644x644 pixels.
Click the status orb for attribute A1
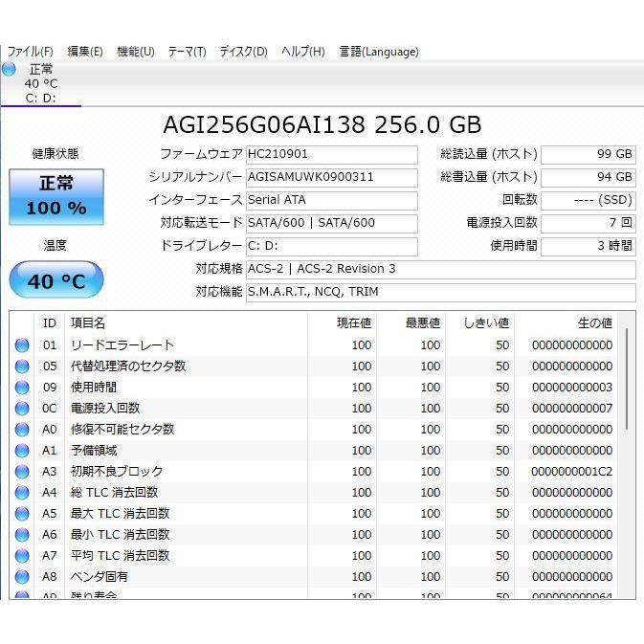[x=22, y=451]
